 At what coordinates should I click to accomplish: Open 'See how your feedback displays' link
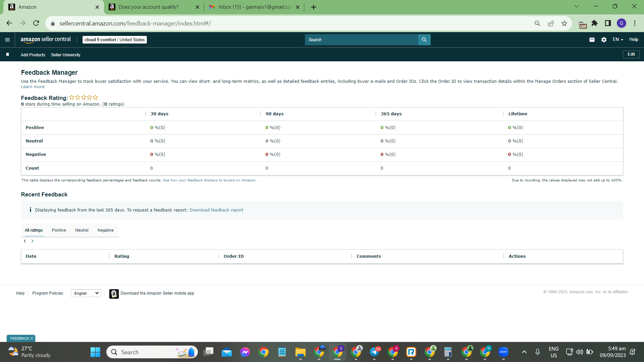click(x=209, y=180)
